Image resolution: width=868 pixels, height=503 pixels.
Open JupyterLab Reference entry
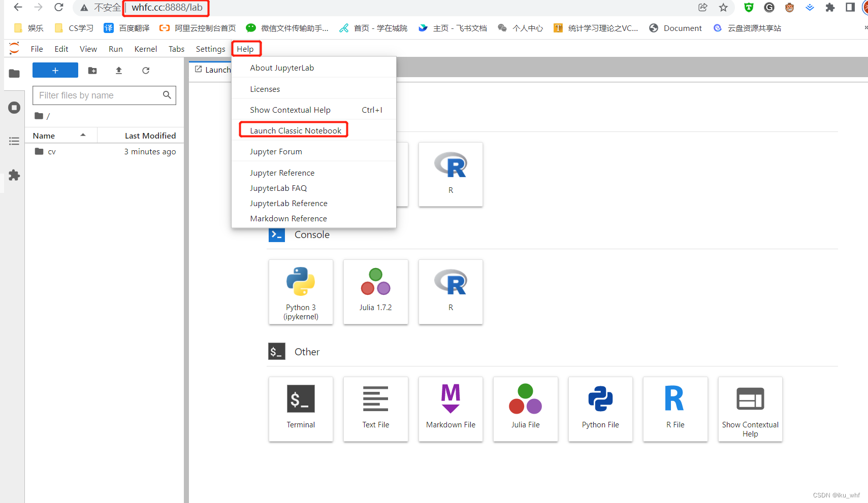pos(314,203)
